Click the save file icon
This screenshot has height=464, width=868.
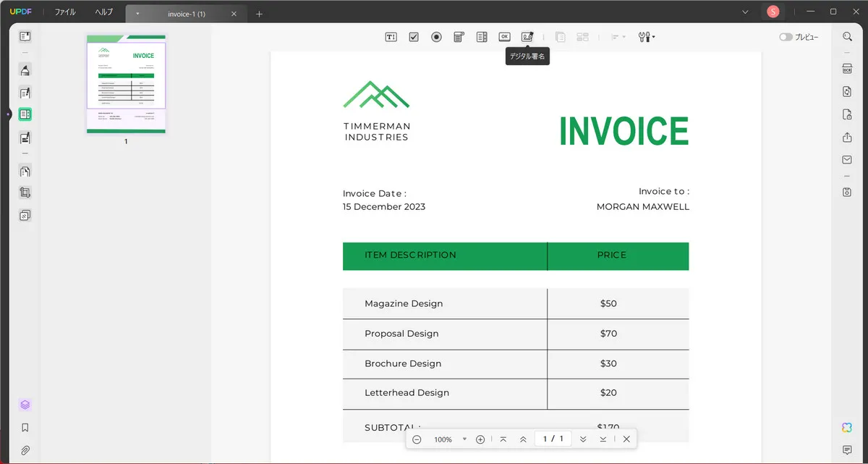click(x=847, y=192)
